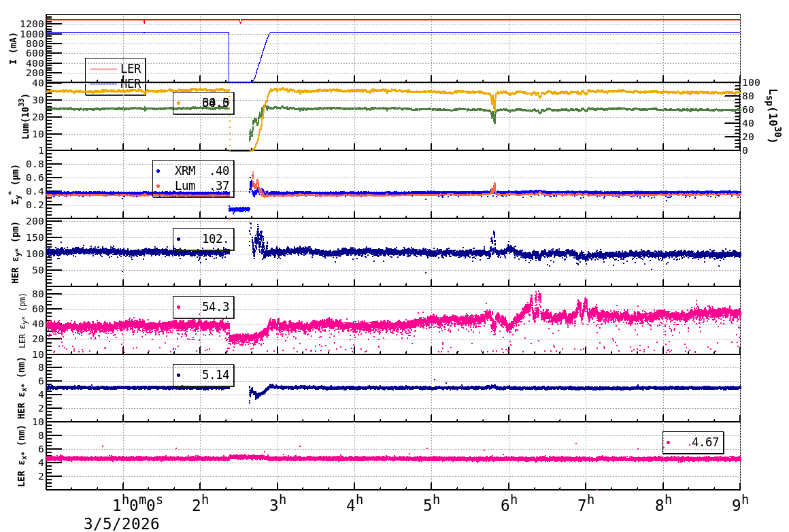Click the 9h time axis label
Viewport: 789px width, 532px height.
pyautogui.click(x=740, y=504)
